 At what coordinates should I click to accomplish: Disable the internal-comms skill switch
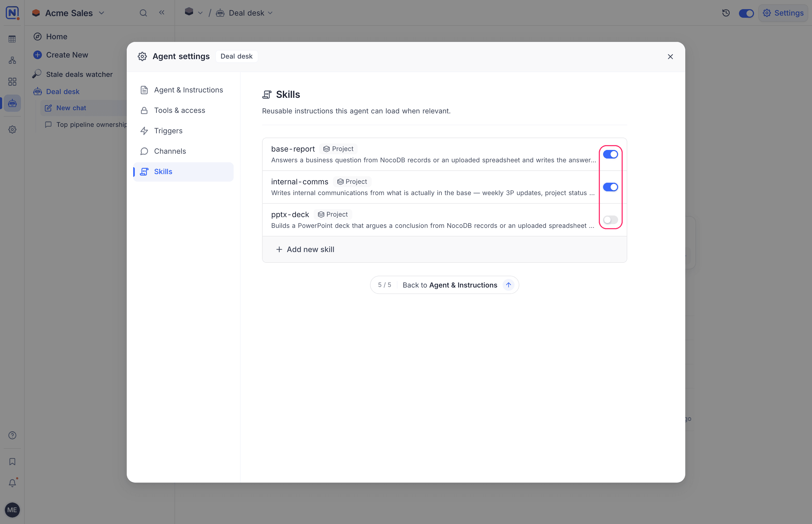610,187
